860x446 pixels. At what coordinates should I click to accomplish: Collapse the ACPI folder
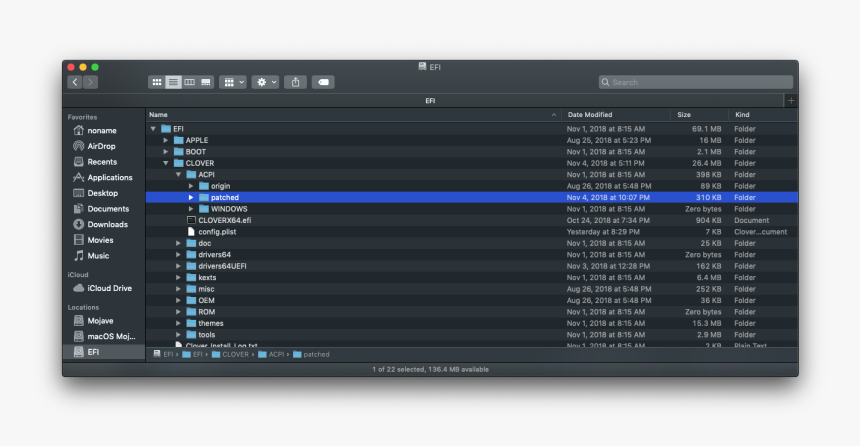178,174
